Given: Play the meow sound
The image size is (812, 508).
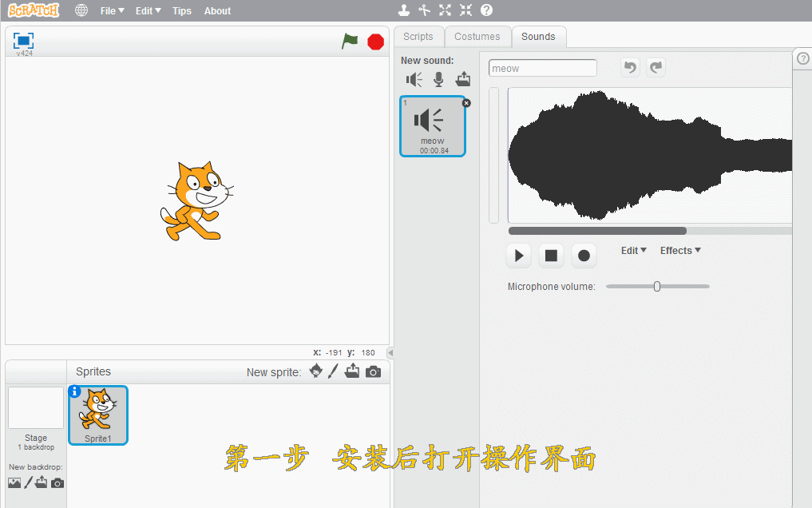Looking at the screenshot, I should click(x=518, y=256).
